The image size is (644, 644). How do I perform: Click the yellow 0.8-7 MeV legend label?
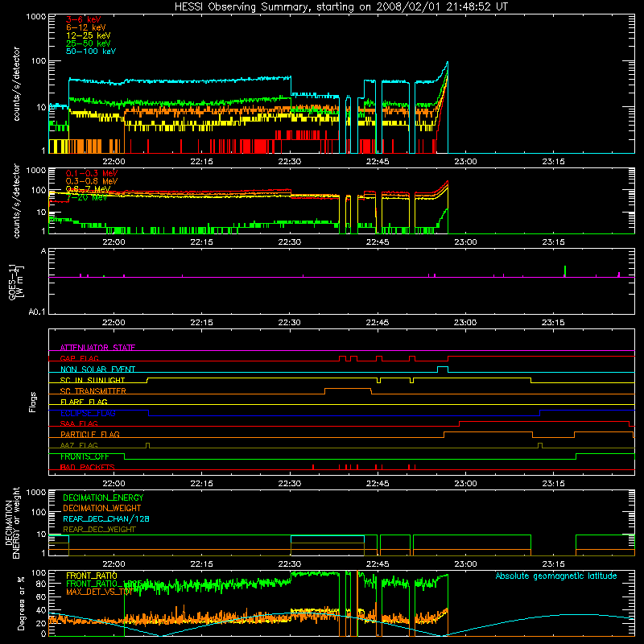point(88,189)
